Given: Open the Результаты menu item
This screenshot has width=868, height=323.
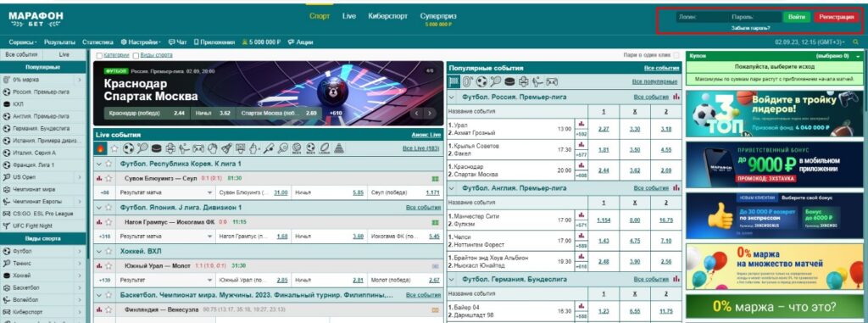Looking at the screenshot, I should pyautogui.click(x=60, y=42).
